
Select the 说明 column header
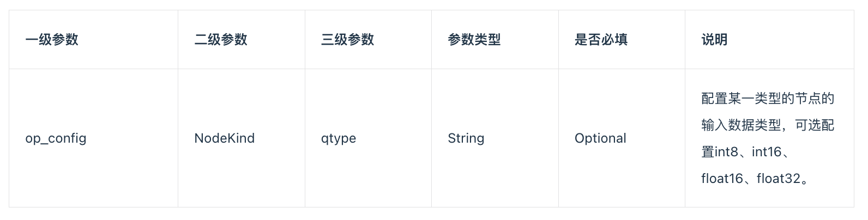pyautogui.click(x=714, y=40)
